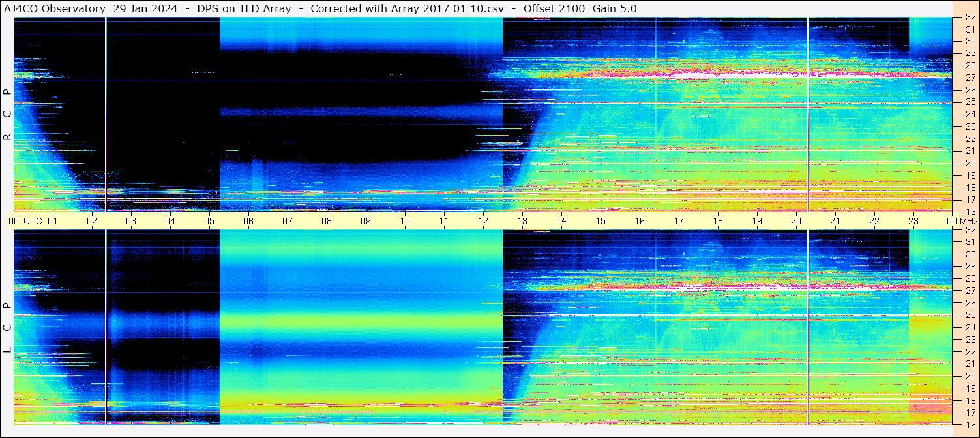This screenshot has height=438, width=980.
Task: Select hour 13 on the time axis
Action: point(522,221)
